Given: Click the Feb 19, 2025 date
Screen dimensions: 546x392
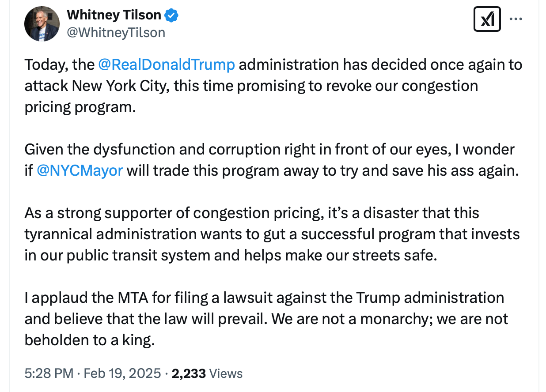Looking at the screenshot, I should tap(122, 373).
